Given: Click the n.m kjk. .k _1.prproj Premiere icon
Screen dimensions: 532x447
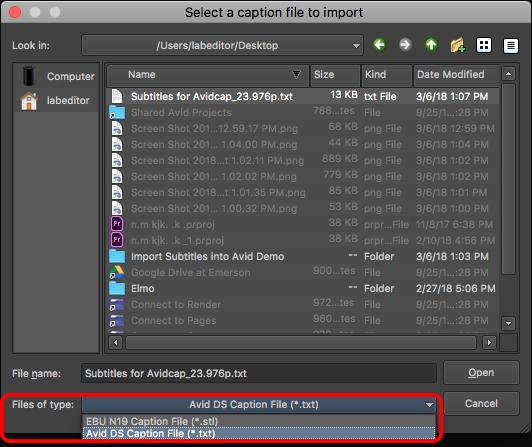Looking at the screenshot, I should coord(117,240).
